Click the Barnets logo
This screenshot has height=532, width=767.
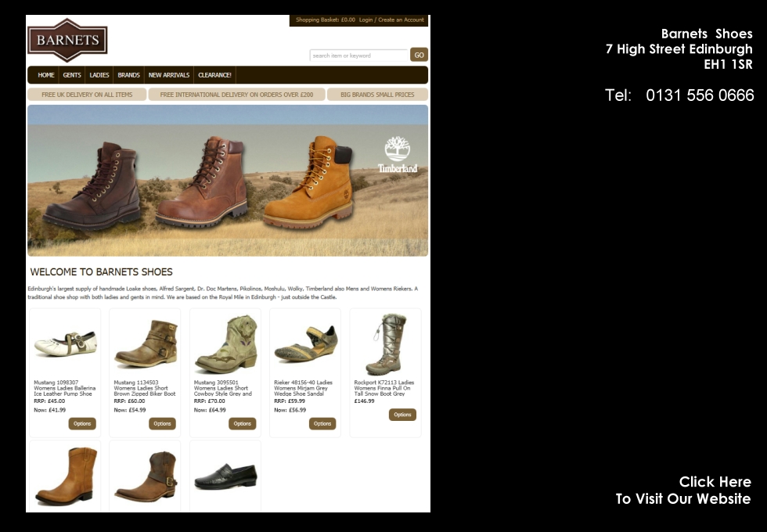[x=67, y=40]
